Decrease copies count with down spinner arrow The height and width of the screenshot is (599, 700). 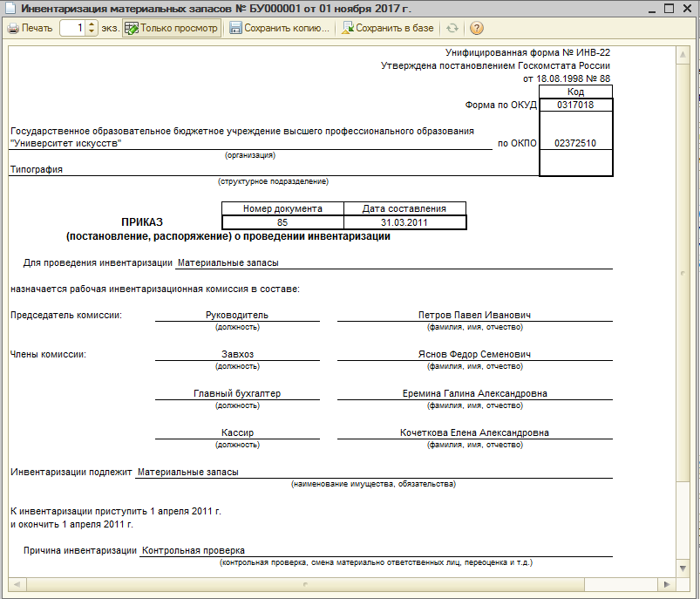pyautogui.click(x=92, y=32)
